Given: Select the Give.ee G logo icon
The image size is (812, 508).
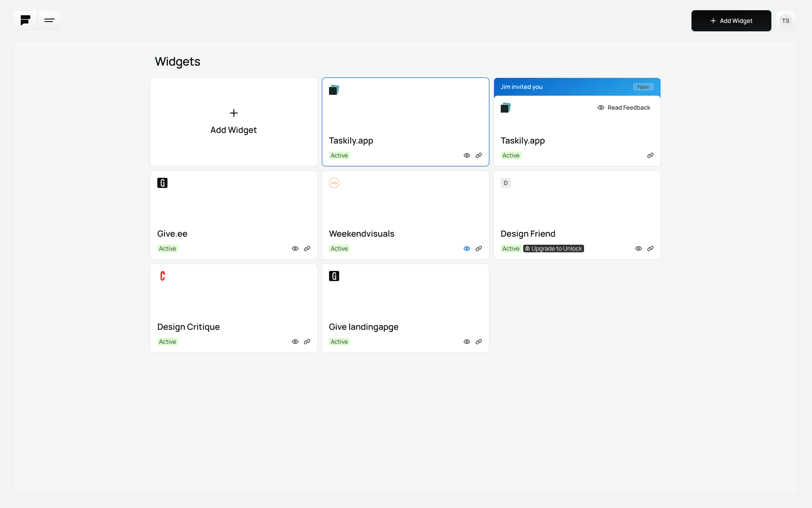Looking at the screenshot, I should click(162, 183).
